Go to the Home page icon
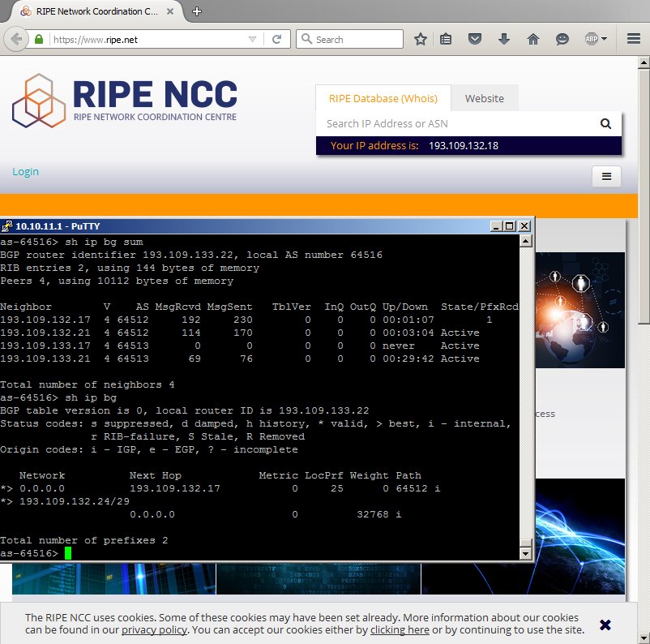 click(532, 39)
